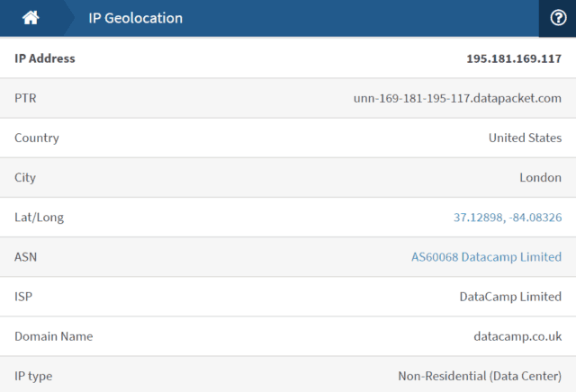Click the IP address value 195.181.169.117
This screenshot has width=576, height=392.
click(514, 58)
